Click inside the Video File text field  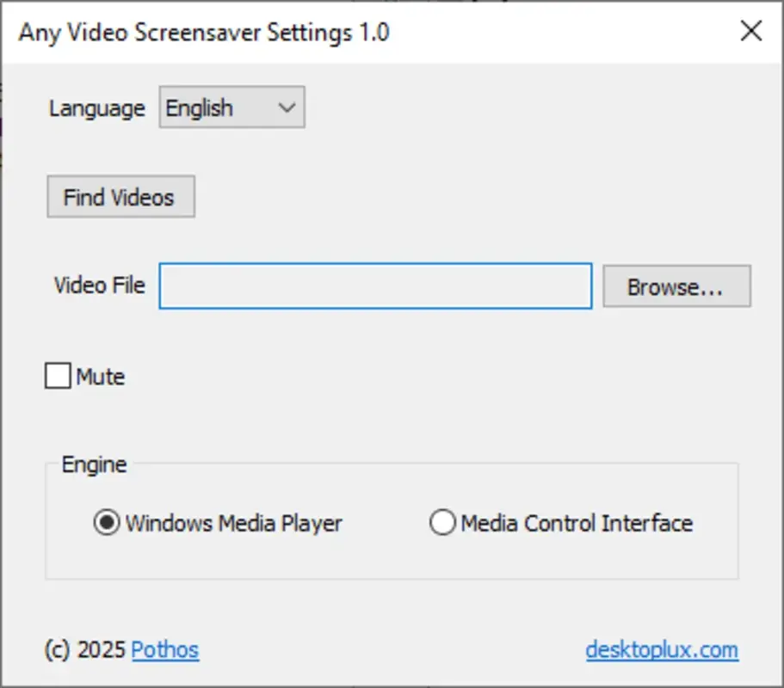point(374,286)
